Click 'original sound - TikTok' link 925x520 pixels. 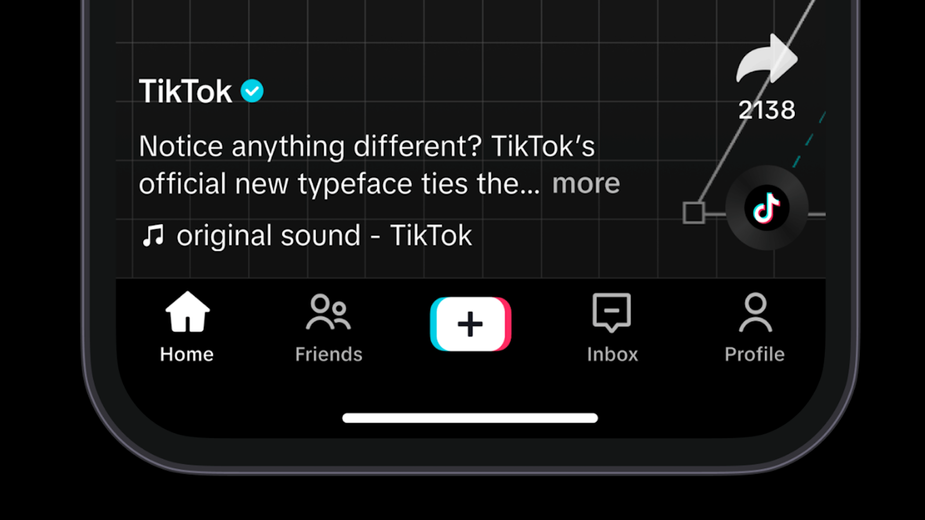click(x=324, y=236)
